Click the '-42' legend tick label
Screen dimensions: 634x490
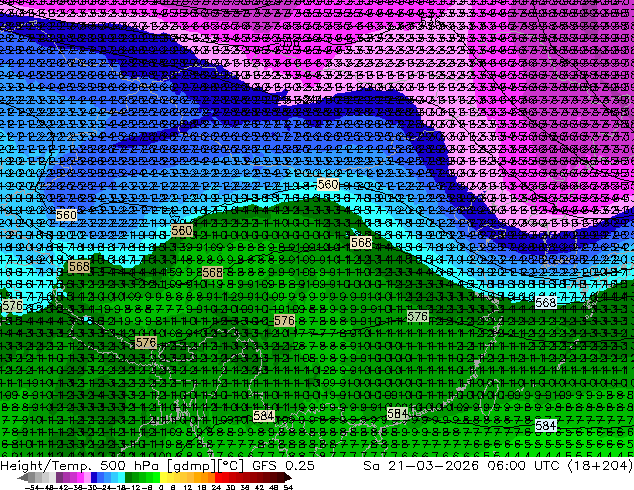coord(63,488)
